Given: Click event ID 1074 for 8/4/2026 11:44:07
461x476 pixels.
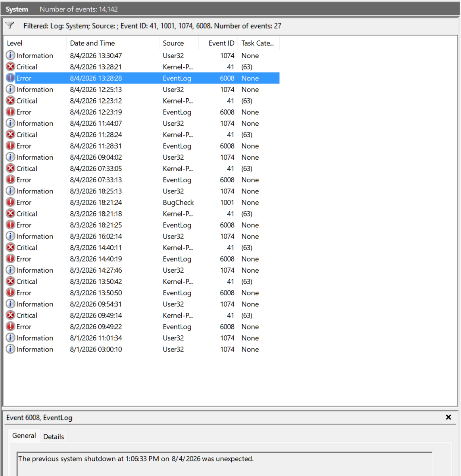Looking at the screenshot, I should (x=227, y=123).
